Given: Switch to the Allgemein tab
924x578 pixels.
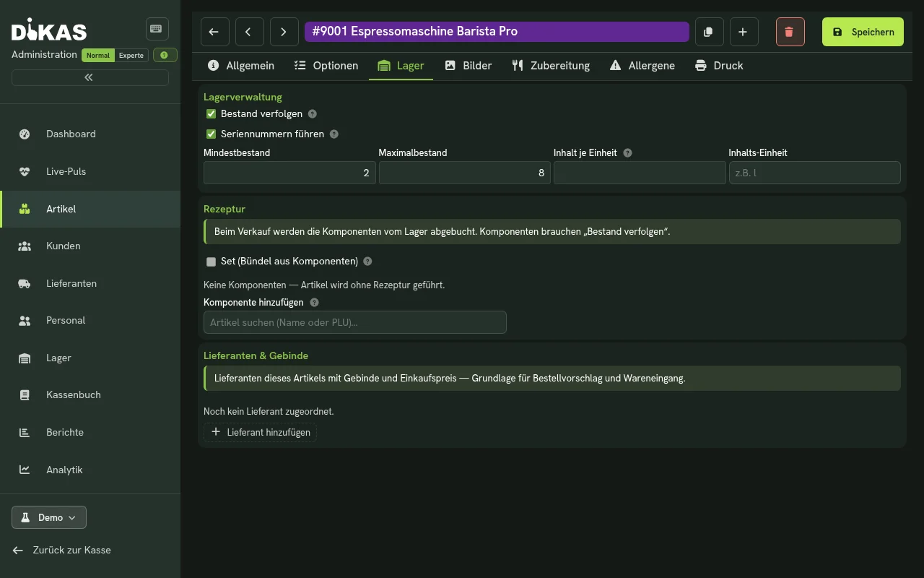Looking at the screenshot, I should click(241, 66).
